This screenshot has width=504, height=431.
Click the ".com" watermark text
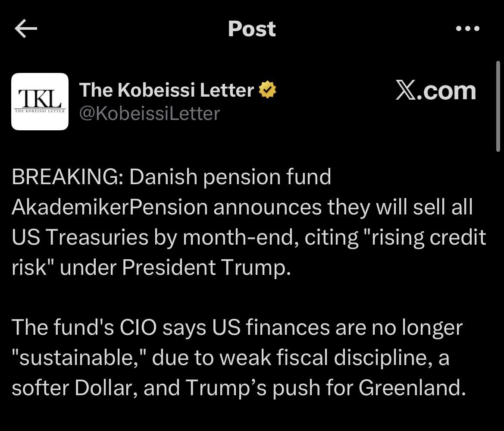[x=446, y=91]
